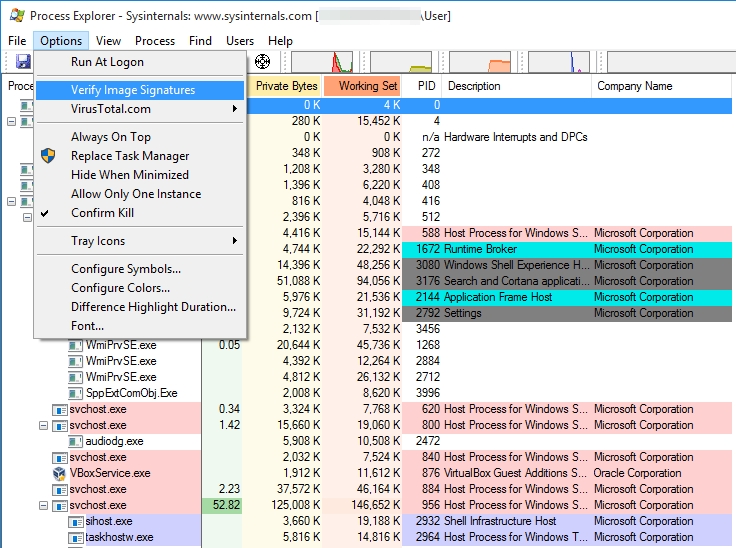
Task: Click the sihost.exe process icon
Action: pyautogui.click(x=75, y=521)
